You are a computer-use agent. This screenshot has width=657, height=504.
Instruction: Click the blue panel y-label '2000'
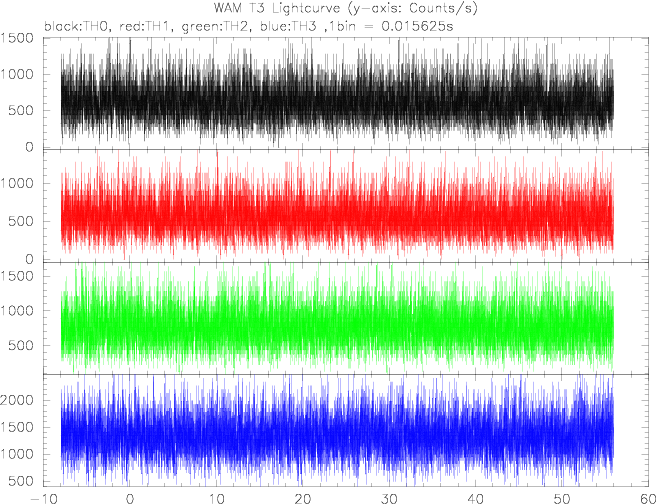pos(17,400)
